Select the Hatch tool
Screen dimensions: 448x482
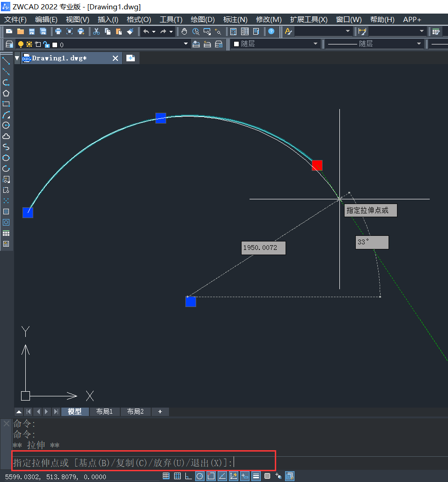[6, 212]
